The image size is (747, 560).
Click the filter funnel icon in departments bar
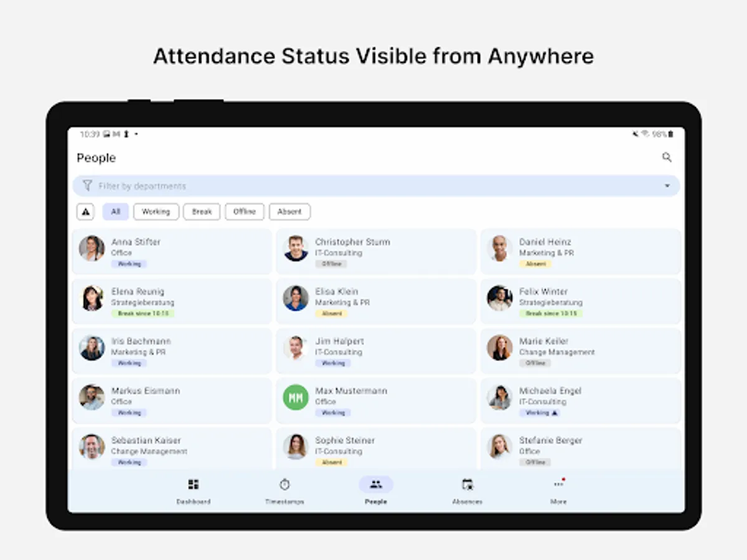87,185
